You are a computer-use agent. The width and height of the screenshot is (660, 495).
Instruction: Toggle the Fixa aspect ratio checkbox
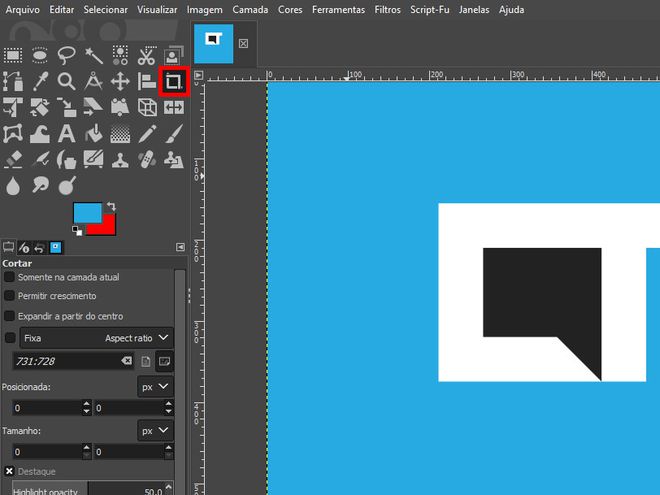tap(10, 338)
